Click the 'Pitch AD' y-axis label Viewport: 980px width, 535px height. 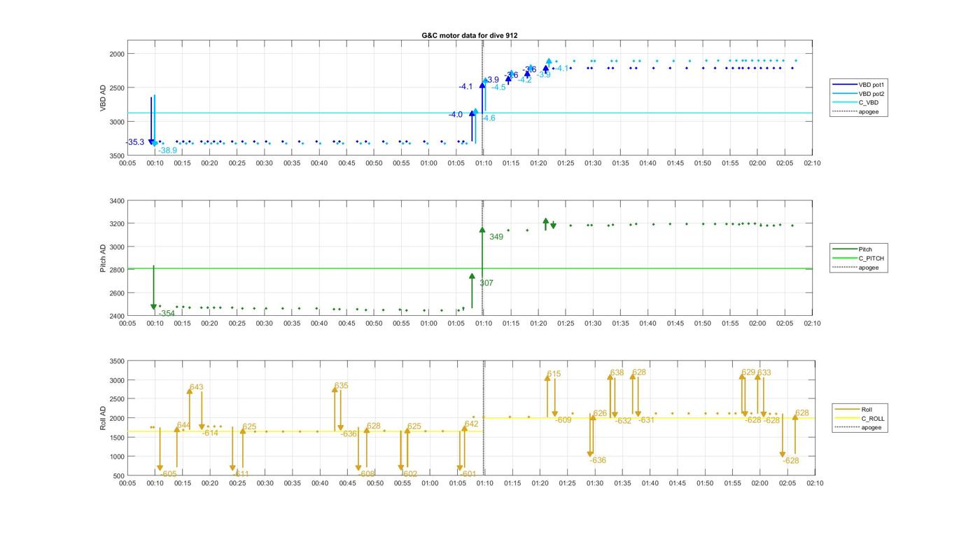[x=103, y=258]
